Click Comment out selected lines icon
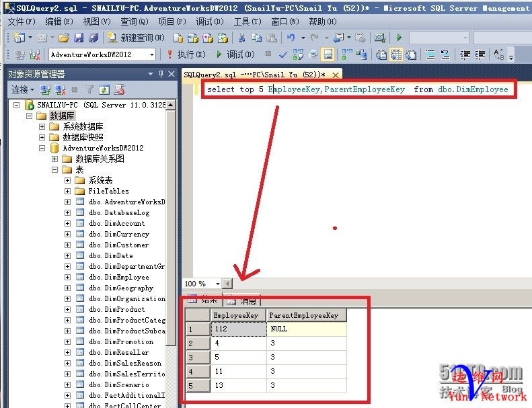Screen dimensions: 532x408 tap(430, 54)
